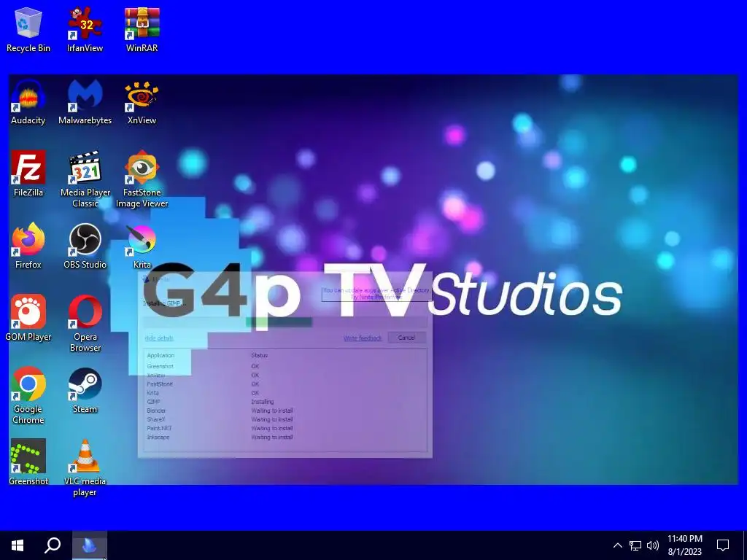Expand the hidden tray icons chevron
Screen dimensions: 747x560
tap(617, 545)
